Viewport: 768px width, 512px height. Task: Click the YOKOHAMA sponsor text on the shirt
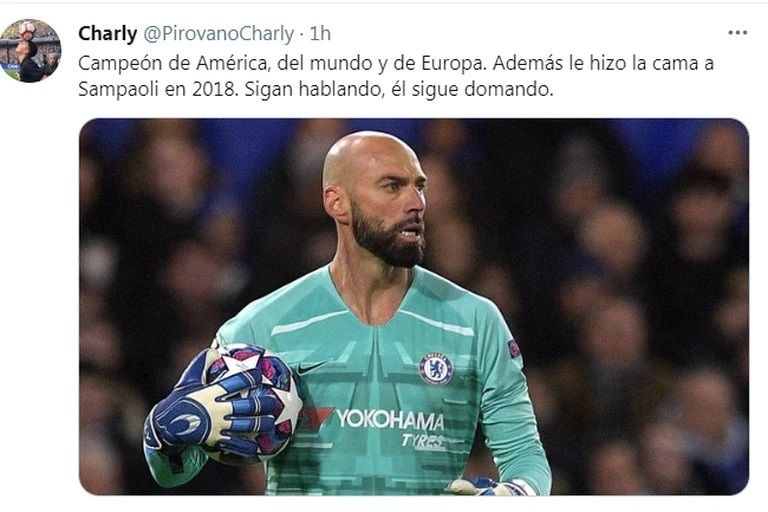coord(390,420)
